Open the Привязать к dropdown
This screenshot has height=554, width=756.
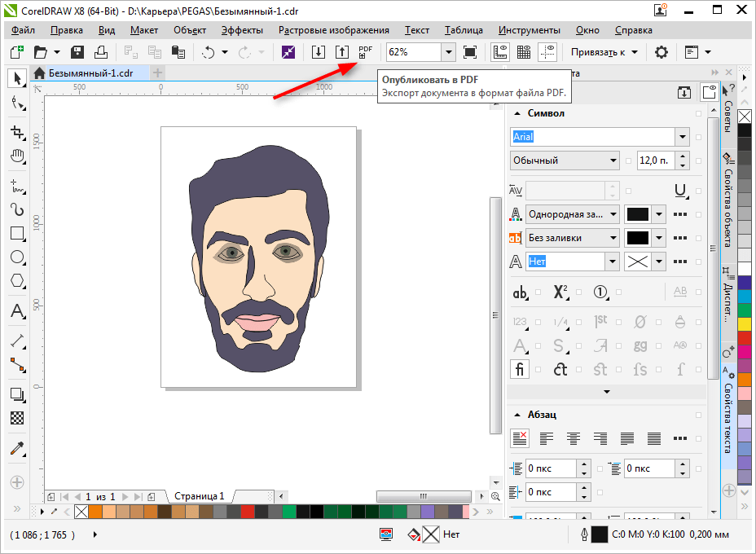point(604,52)
